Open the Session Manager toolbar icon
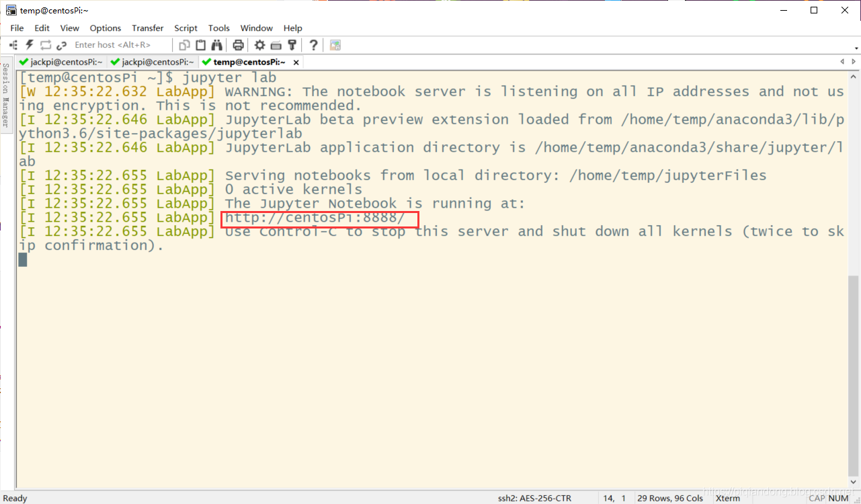 point(13,45)
